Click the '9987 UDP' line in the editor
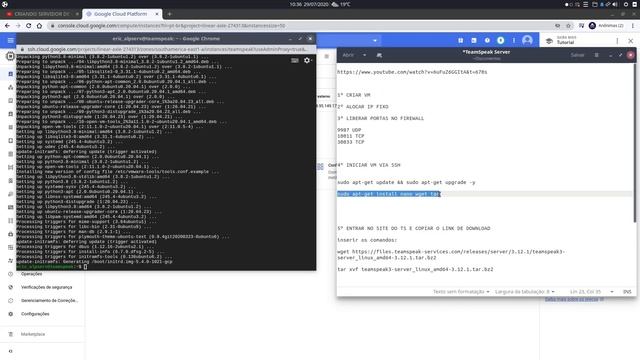640x360 pixels. [x=349, y=130]
